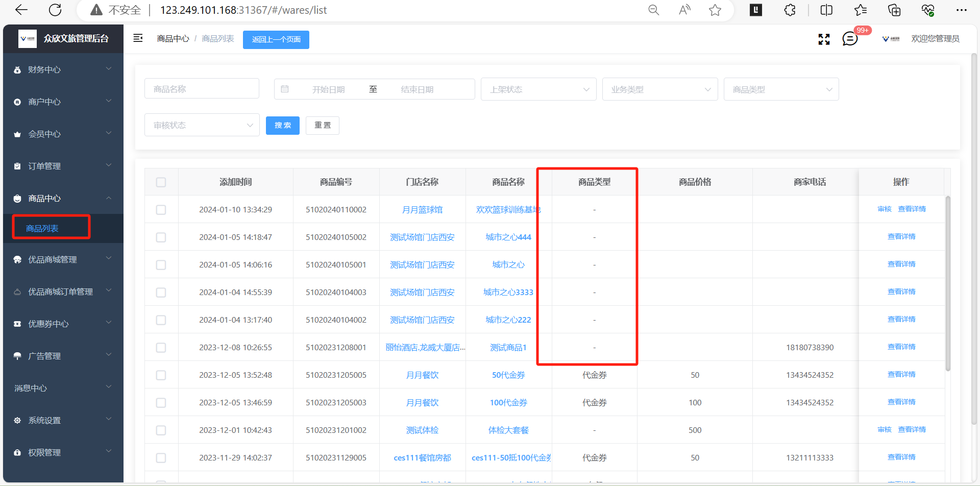Click the 重置 button
Screen dimensions: 980x486
323,125
